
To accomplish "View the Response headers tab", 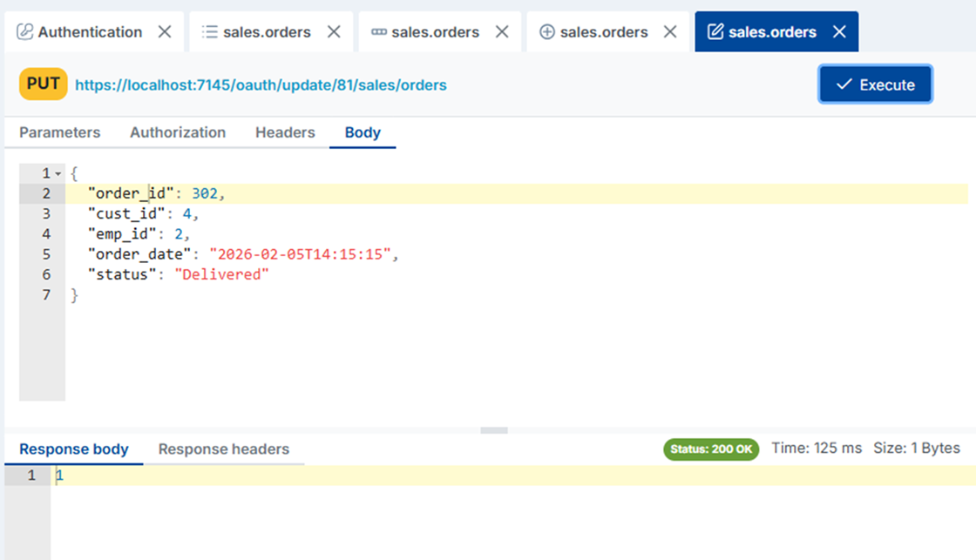I will 223,449.
